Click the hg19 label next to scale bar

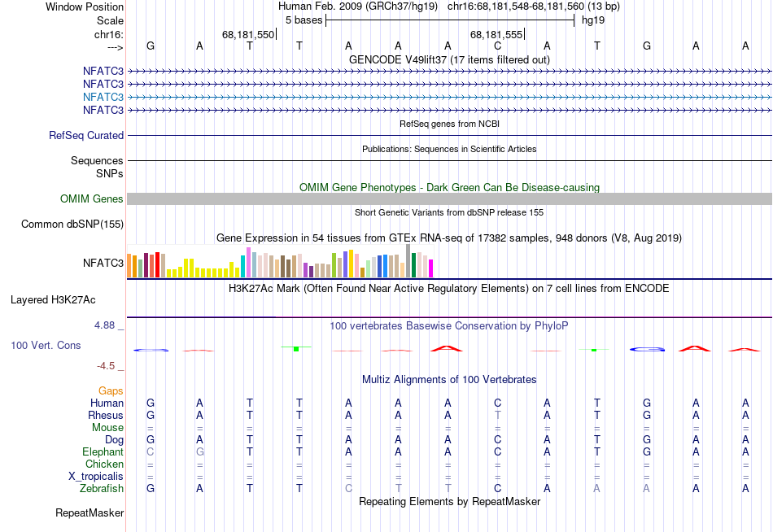click(593, 20)
